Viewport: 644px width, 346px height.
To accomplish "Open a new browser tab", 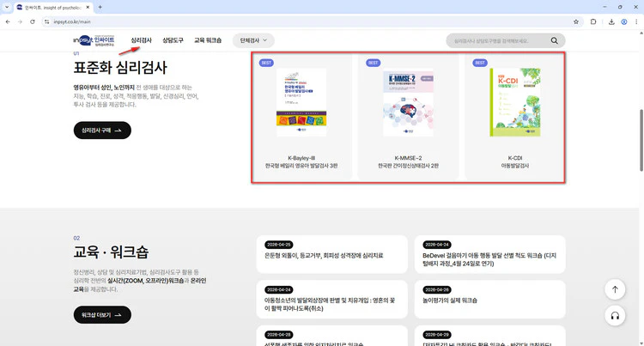I will tap(100, 7).
